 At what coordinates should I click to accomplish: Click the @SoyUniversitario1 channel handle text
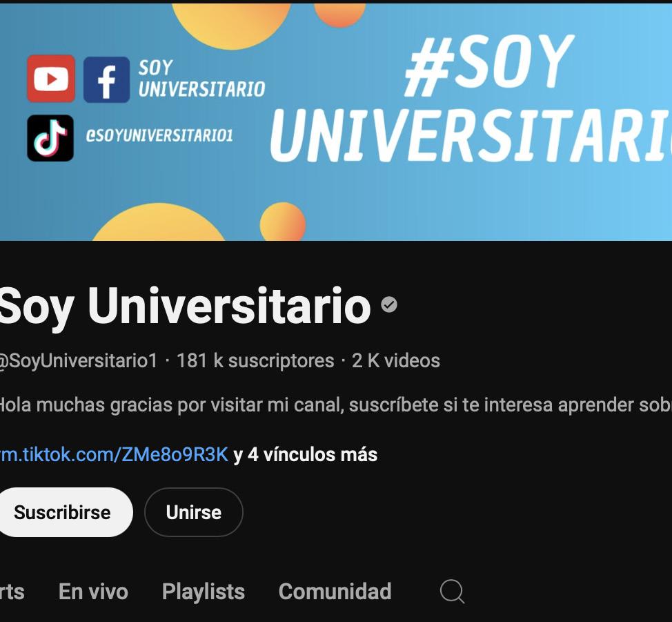(x=79, y=361)
